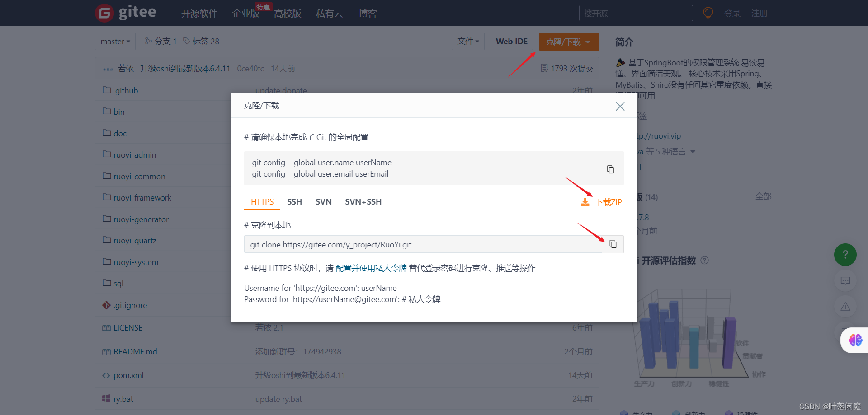Copy the git clone HTTPS URL
Viewport: 868px width, 415px height.
[613, 244]
